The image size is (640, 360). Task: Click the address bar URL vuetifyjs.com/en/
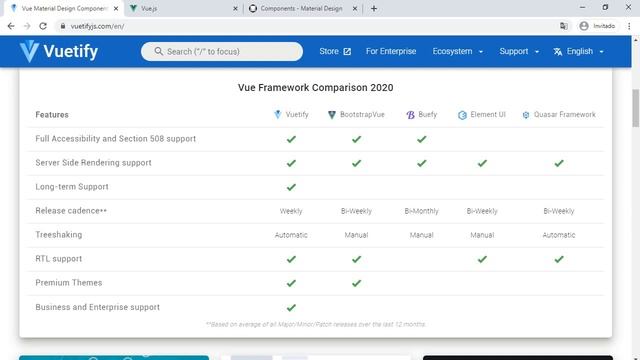[97, 26]
